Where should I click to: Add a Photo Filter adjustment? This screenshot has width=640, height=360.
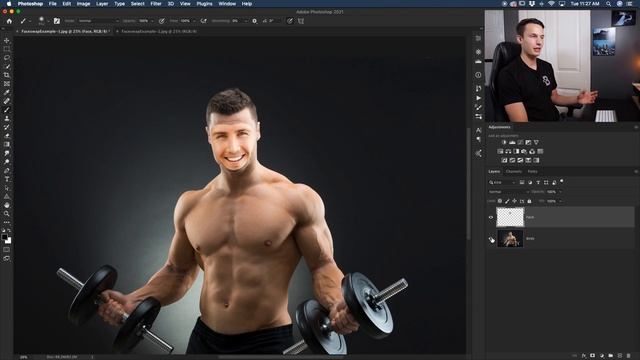tap(524, 151)
